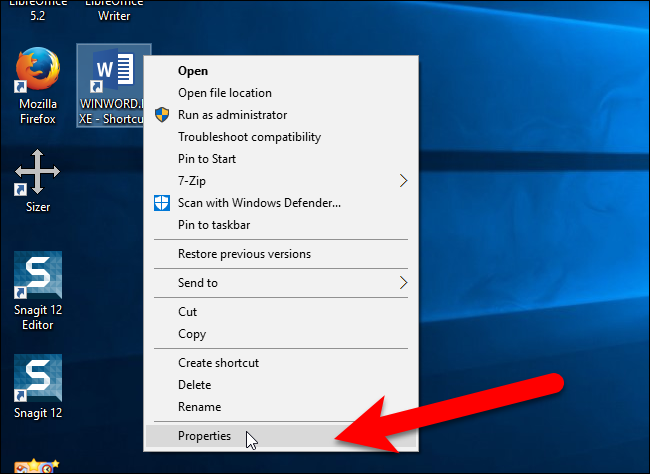
Task: Select Create shortcut
Action: point(218,363)
